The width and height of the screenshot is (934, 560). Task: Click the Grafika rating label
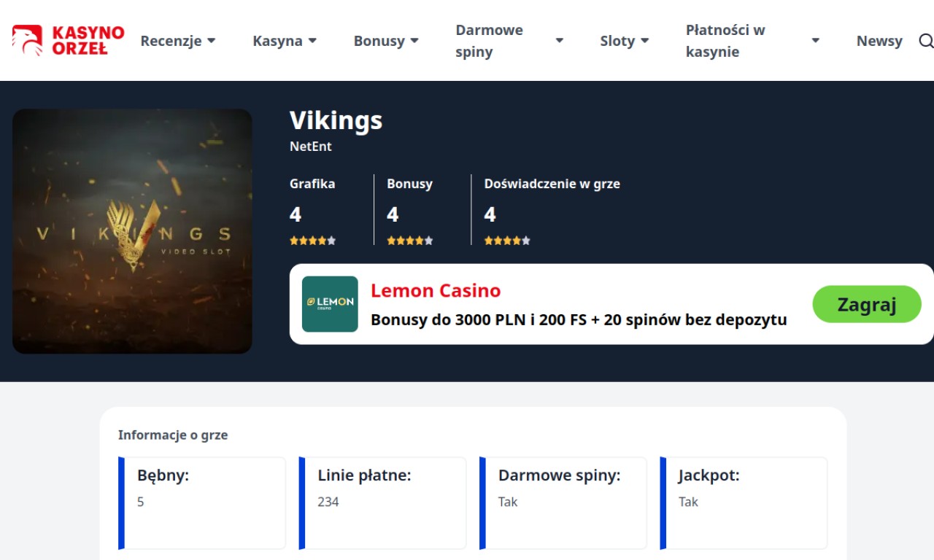[x=312, y=184]
